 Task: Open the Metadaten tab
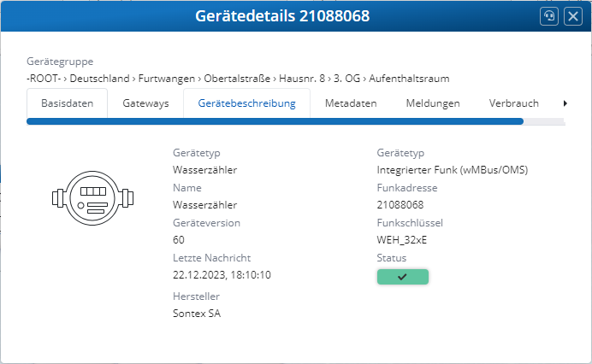[350, 103]
